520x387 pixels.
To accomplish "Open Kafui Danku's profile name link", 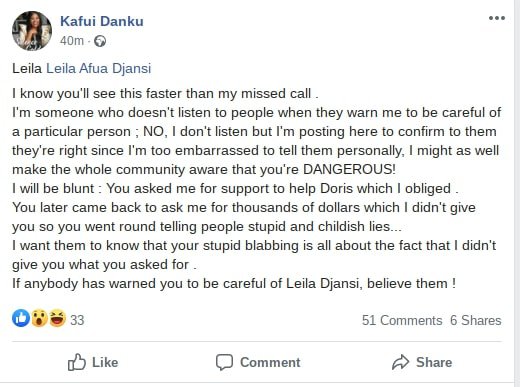I will 102,21.
